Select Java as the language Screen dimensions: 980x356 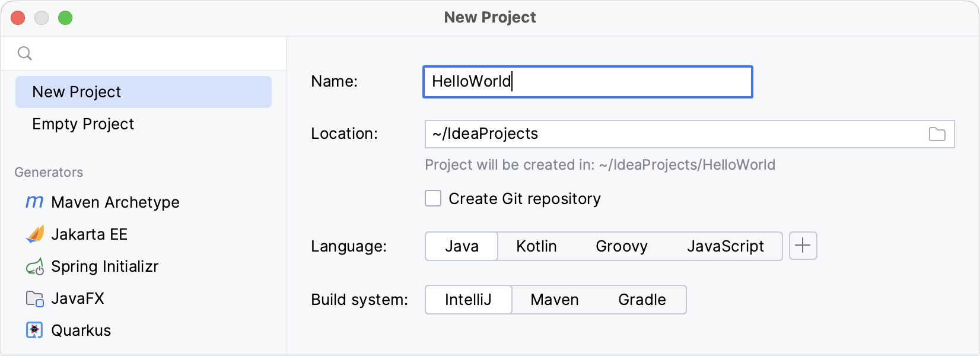pyautogui.click(x=462, y=246)
